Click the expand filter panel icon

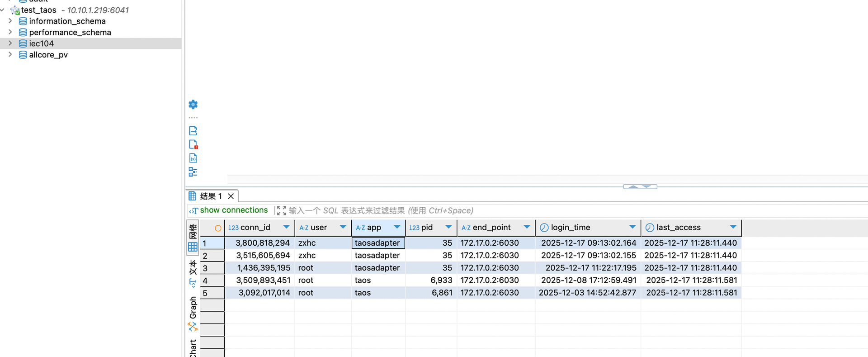click(x=281, y=210)
